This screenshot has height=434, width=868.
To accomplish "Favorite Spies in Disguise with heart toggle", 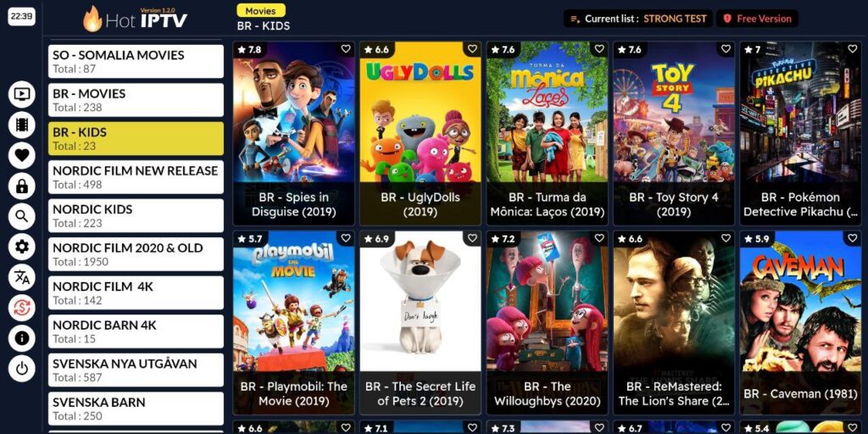I will click(346, 49).
